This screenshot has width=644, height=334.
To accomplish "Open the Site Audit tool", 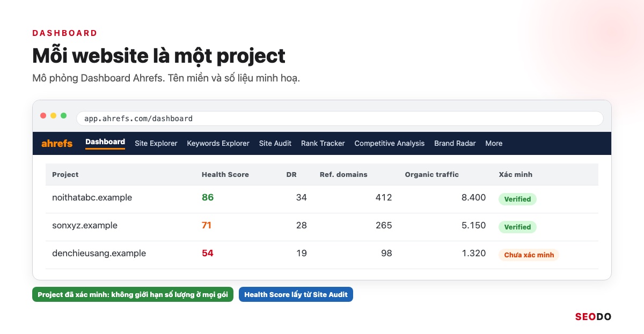I will click(275, 143).
